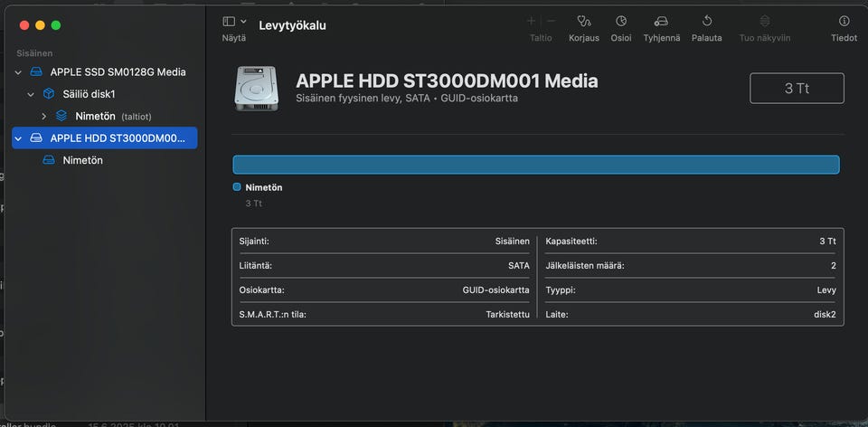
Task: Close the Levytyökalu window with red button
Action: point(24,25)
